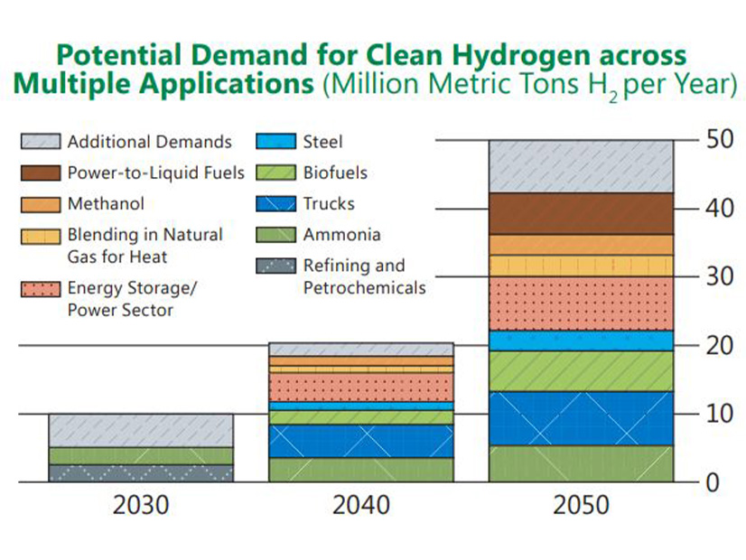746x560 pixels.
Task: Click the 50 y-axis value label
Action: click(x=719, y=140)
